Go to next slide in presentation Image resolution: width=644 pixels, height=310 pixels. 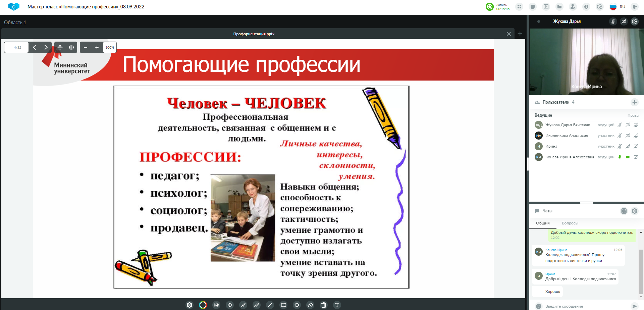coord(46,47)
